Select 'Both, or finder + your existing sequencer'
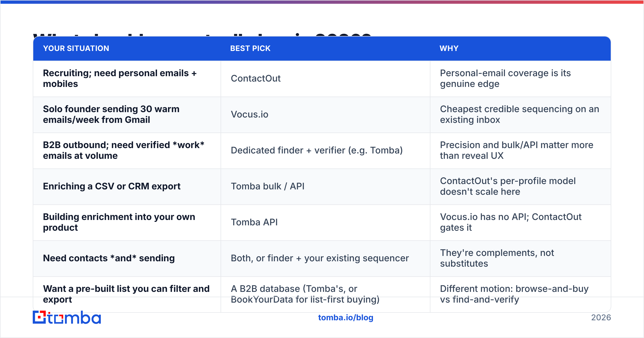This screenshot has width=644, height=338. 320,258
